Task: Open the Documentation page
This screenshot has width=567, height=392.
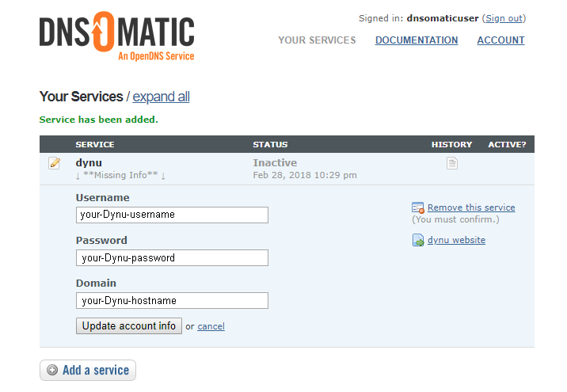Action: point(417,40)
